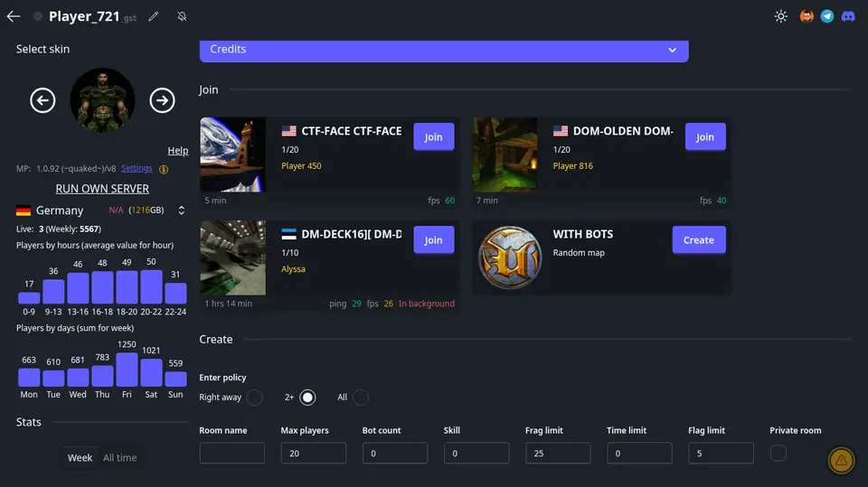
Task: Open the orange mascot icon beside Telegram
Action: coord(807,16)
